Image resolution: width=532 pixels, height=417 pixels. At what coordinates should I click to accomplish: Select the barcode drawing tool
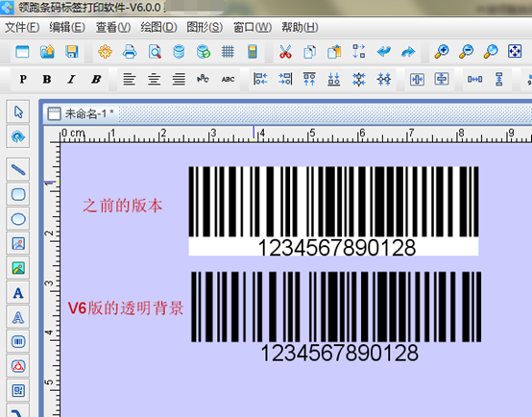click(x=18, y=342)
